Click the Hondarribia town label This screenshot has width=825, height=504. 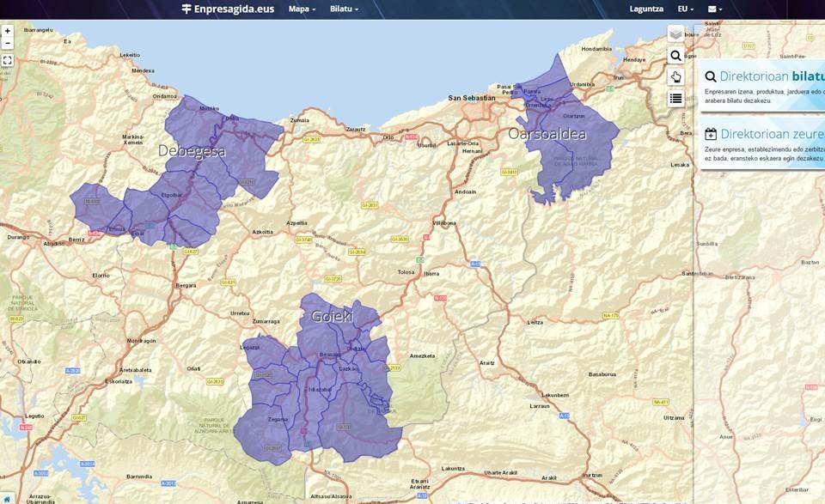coord(596,49)
